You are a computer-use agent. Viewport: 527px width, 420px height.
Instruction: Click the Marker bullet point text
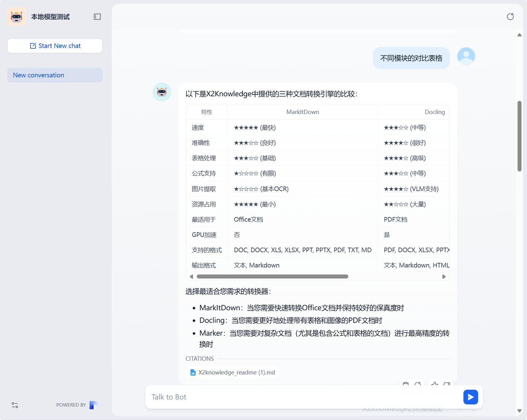pos(324,339)
